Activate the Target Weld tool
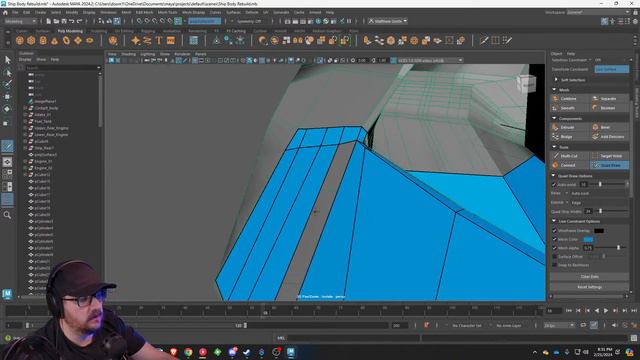 pyautogui.click(x=609, y=156)
